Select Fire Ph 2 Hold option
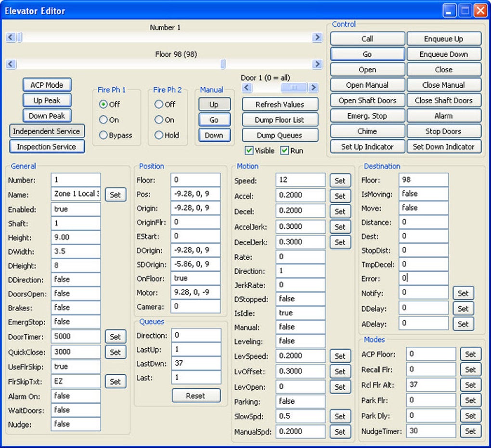 click(159, 135)
